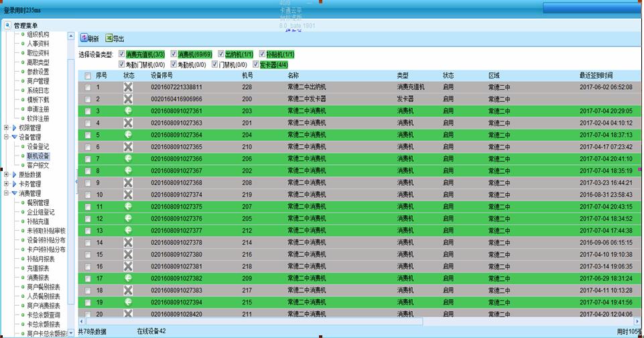This screenshot has height=338, width=644.
Task: Collapse the 消费管理 tree node
Action: point(6,193)
